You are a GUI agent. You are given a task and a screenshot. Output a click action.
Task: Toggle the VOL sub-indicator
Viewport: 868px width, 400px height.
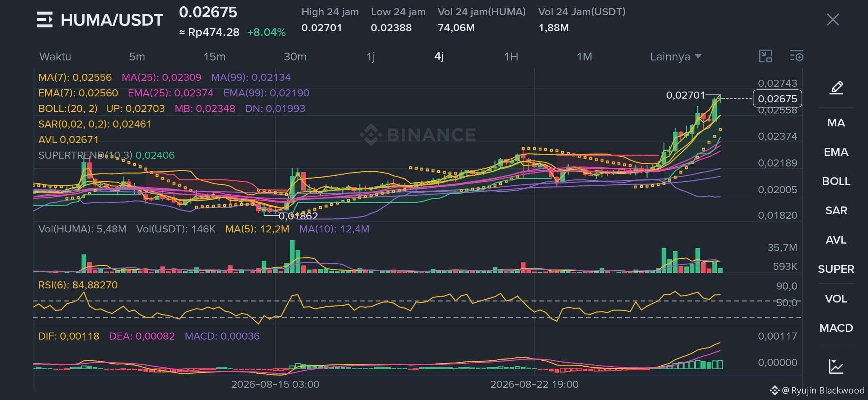(836, 299)
